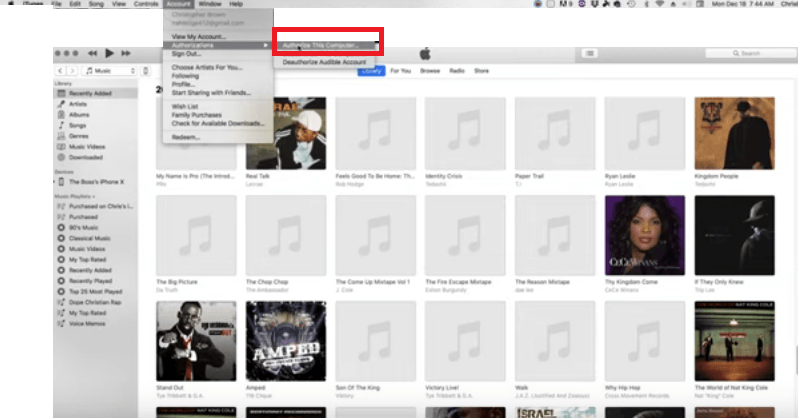Image resolution: width=798 pixels, height=418 pixels.
Task: Click the album title The World of Nat King Cole
Action: click(x=731, y=388)
